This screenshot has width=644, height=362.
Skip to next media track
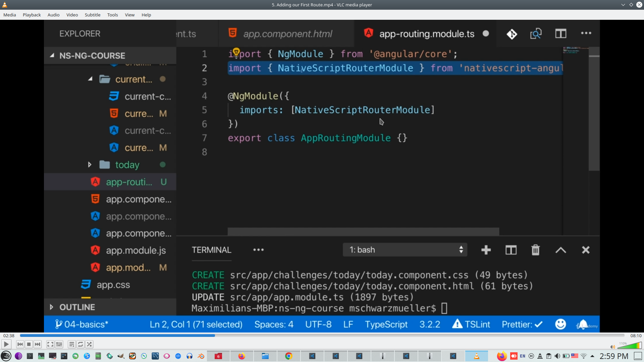[x=38, y=344]
